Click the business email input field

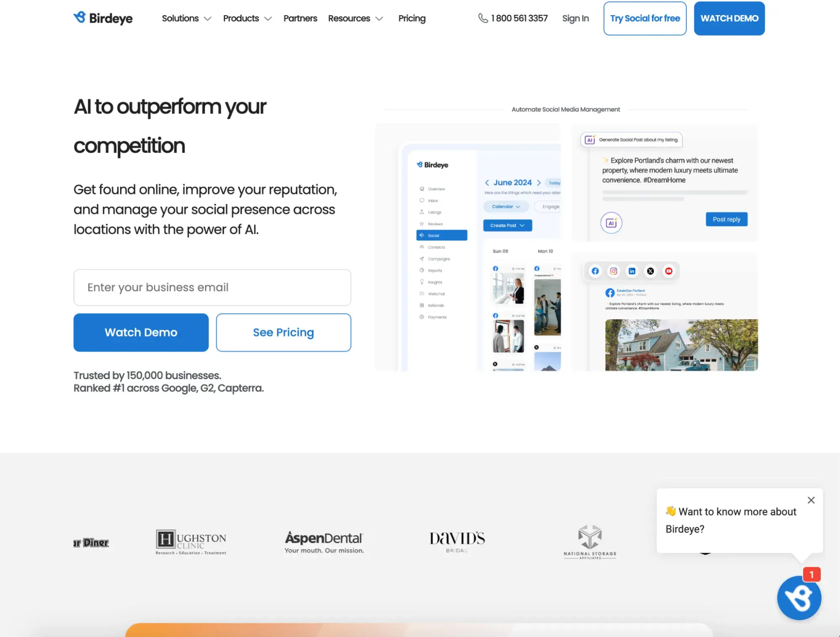click(212, 287)
